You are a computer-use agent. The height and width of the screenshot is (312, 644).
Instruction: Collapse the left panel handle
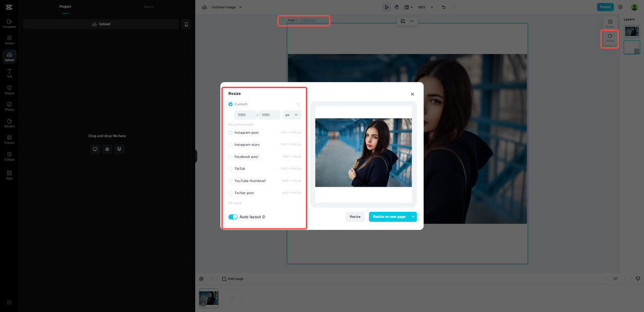[x=196, y=156]
